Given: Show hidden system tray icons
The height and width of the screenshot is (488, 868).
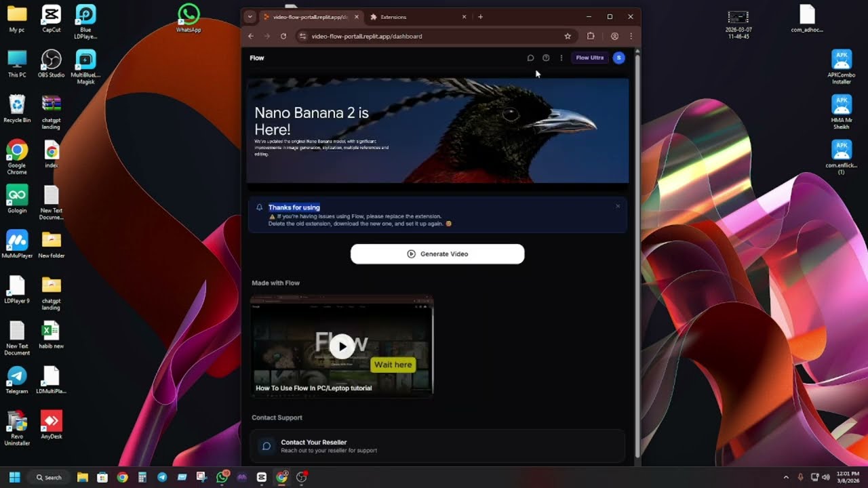Looking at the screenshot, I should [x=786, y=477].
